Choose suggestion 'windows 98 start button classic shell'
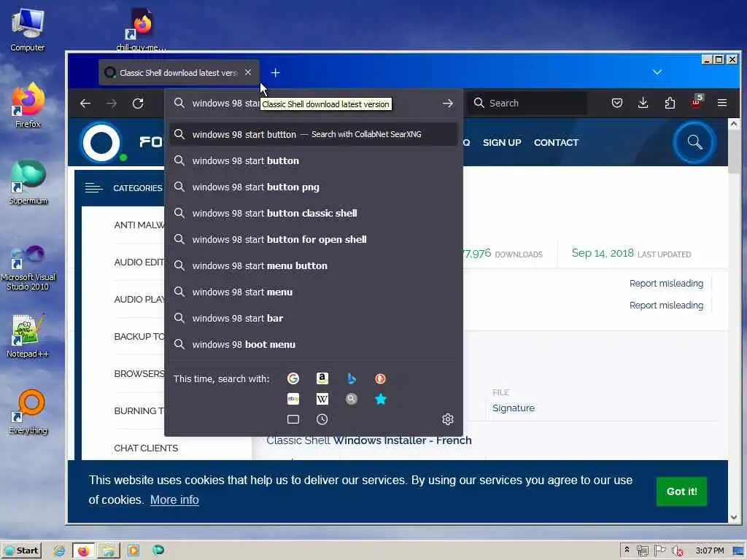747x560 pixels. (314, 213)
